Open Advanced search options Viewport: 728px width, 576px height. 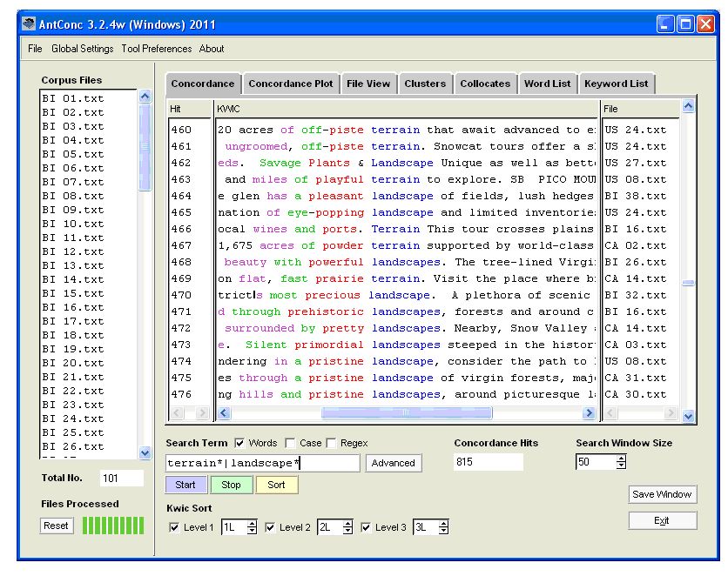[394, 463]
